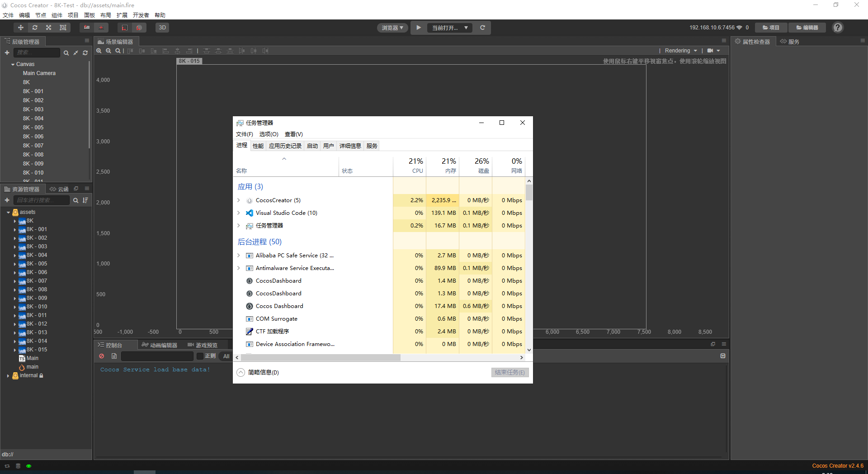The height and width of the screenshot is (474, 868).
Task: Click Task Manager horizontal scrollbar thumb
Action: coord(320,357)
